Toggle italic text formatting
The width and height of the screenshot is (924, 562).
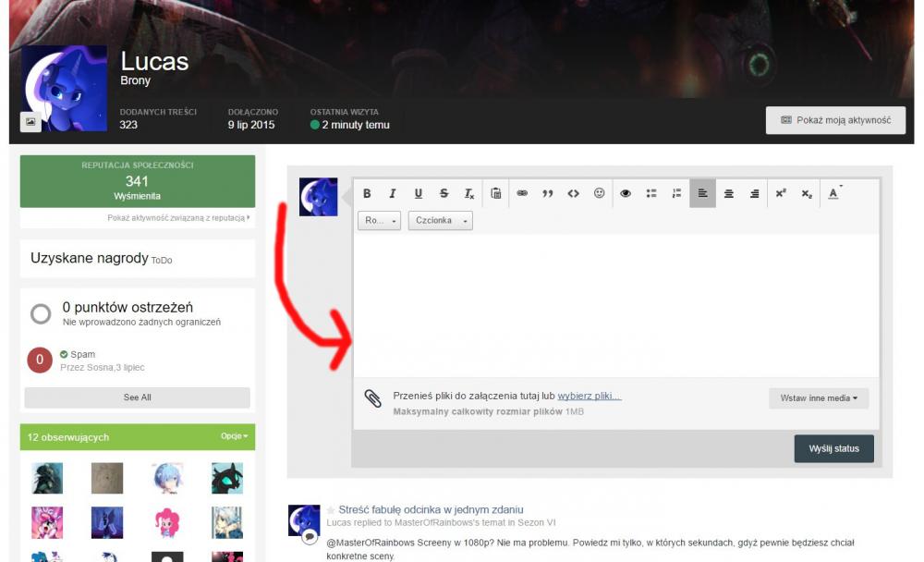(x=393, y=193)
